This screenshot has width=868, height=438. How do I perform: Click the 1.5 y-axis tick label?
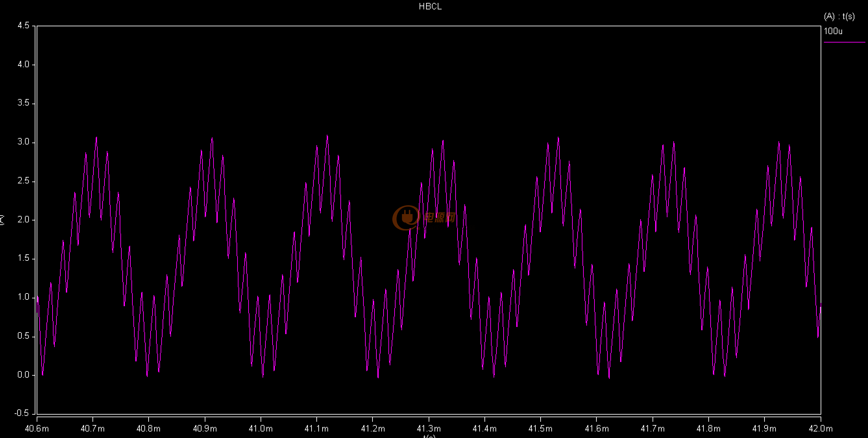pos(24,258)
